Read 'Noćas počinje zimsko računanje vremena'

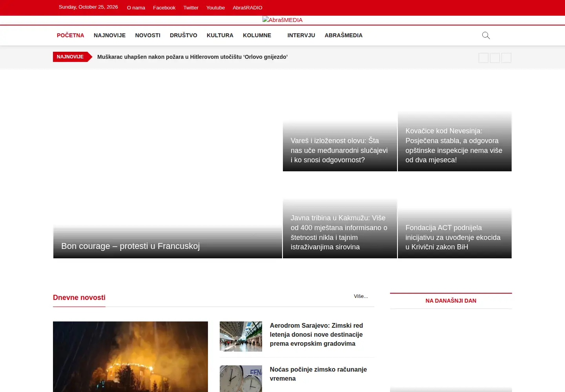[x=319, y=374]
